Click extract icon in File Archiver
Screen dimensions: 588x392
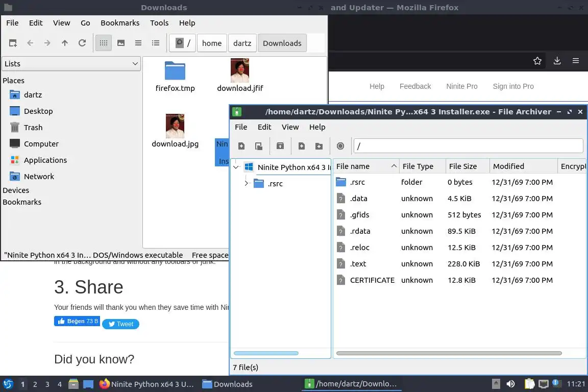[x=280, y=146]
